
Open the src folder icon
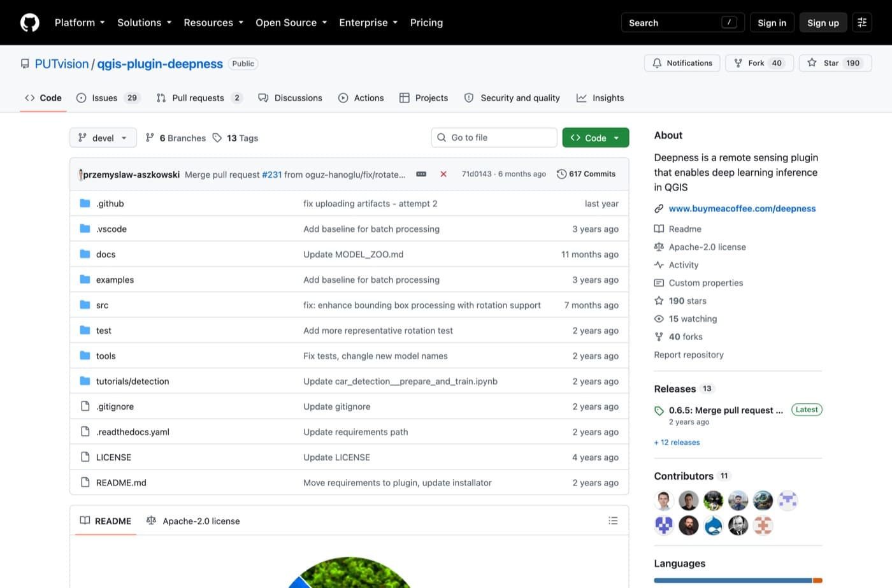(85, 305)
